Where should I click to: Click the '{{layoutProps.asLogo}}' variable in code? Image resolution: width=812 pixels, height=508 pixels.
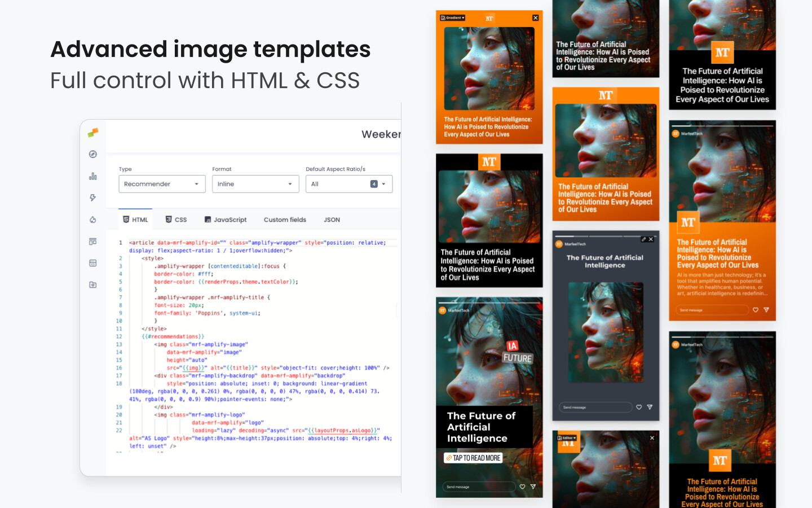[343, 431]
